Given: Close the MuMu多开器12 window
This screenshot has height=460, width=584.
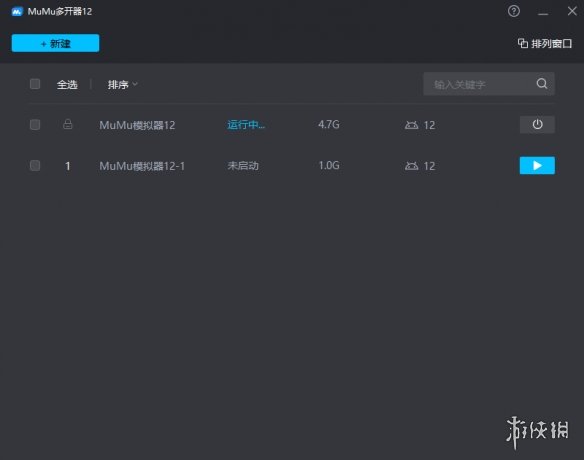Looking at the screenshot, I should click(572, 11).
